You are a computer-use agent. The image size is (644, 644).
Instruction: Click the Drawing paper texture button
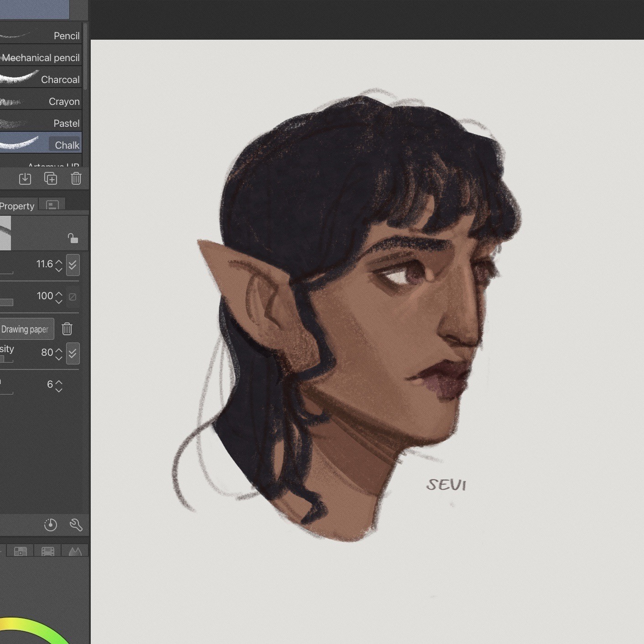26,329
